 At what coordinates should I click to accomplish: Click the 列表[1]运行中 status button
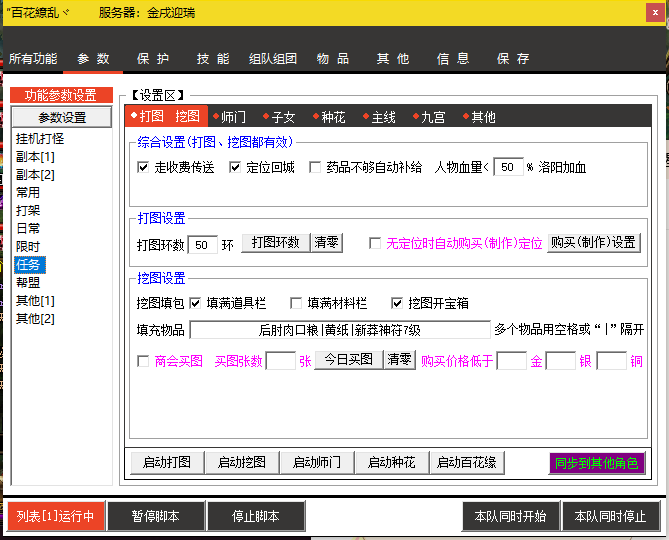pyautogui.click(x=56, y=516)
